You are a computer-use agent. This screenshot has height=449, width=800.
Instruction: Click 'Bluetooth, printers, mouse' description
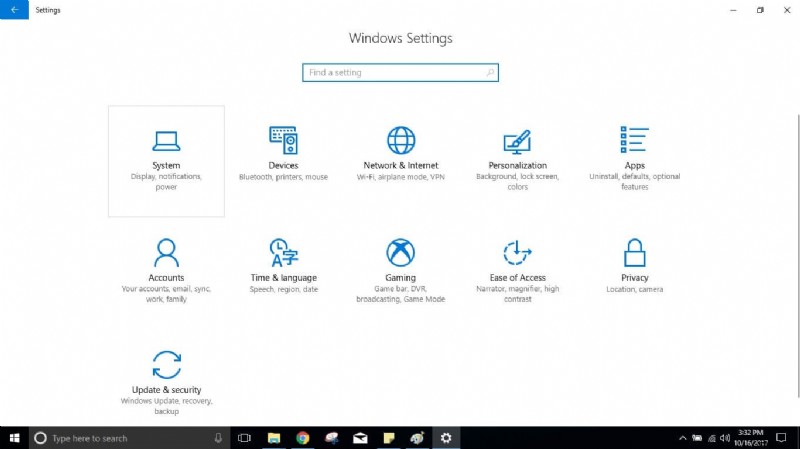pos(284,177)
